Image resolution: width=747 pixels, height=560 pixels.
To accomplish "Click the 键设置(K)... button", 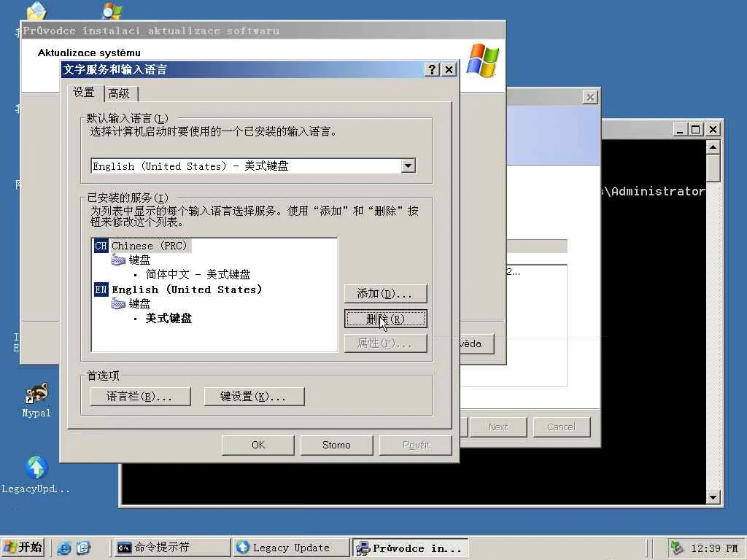I will pos(254,396).
